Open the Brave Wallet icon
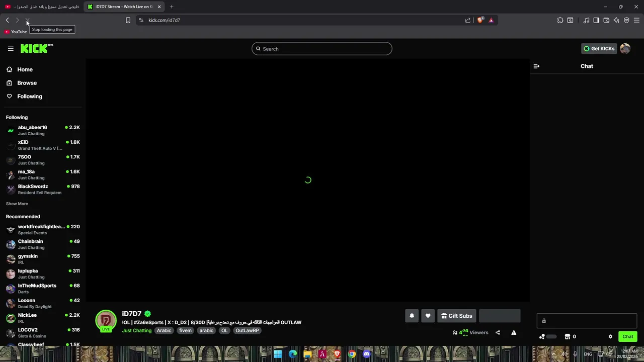This screenshot has width=644, height=362. [x=606, y=20]
